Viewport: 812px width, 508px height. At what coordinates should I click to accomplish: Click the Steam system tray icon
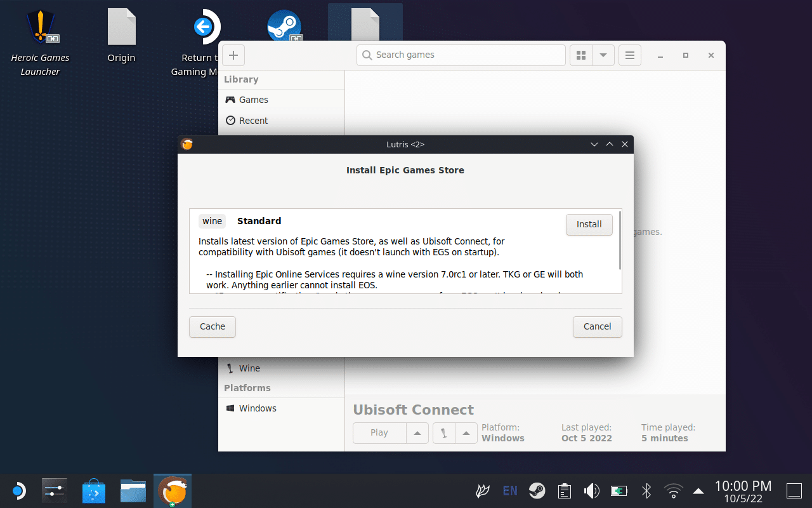coord(537,491)
